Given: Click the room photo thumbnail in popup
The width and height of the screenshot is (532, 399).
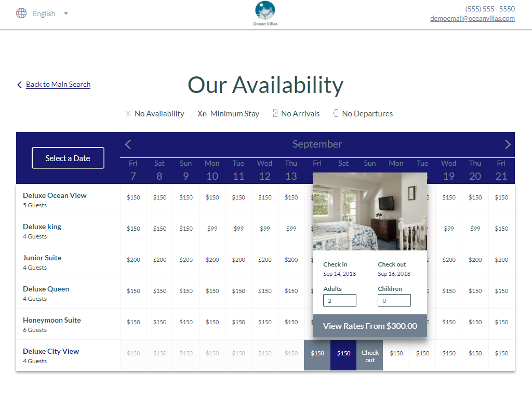Looking at the screenshot, I should click(370, 211).
